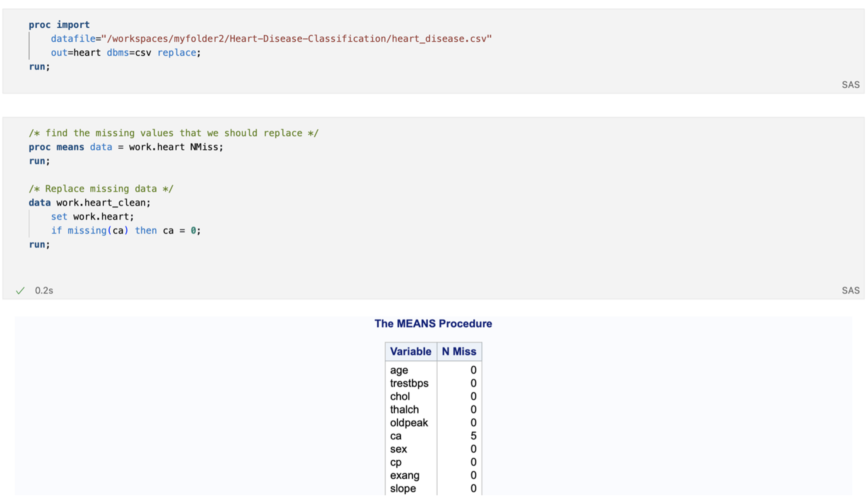Click the 'proc import' keyword line

coord(59,25)
